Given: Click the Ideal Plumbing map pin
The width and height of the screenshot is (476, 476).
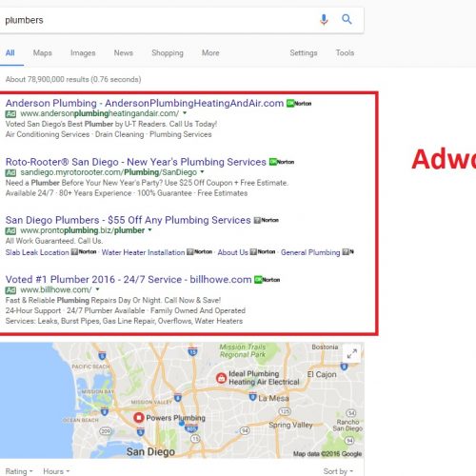Looking at the screenshot, I should coord(221,378).
